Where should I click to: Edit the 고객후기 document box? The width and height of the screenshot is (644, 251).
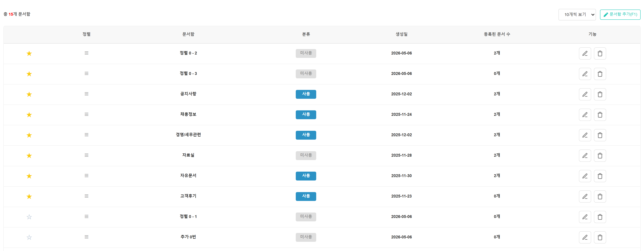point(585,197)
